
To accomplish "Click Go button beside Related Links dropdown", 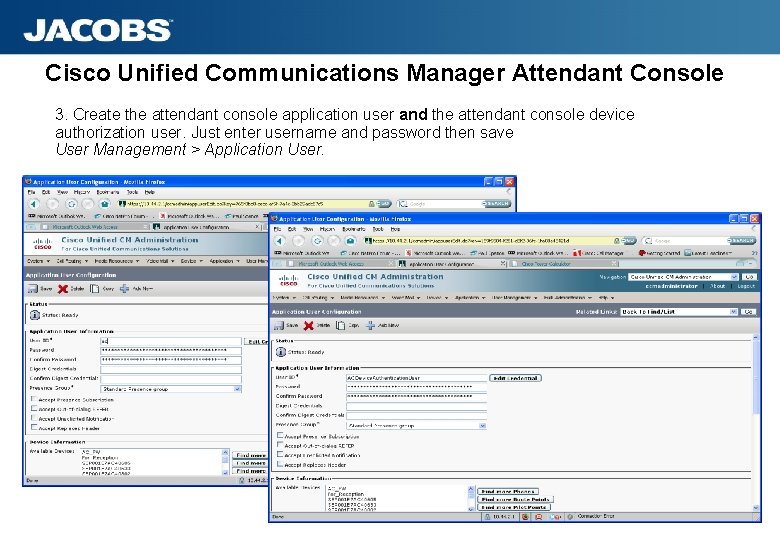I will pos(749,312).
